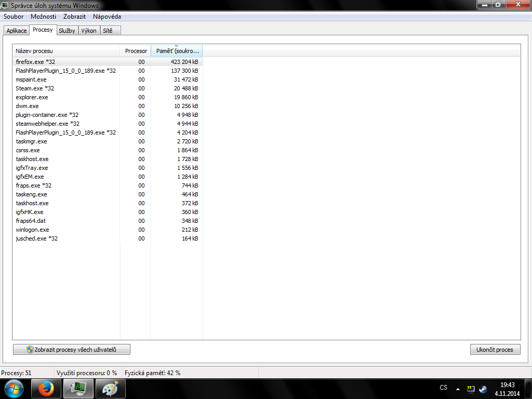Screen dimensions: 532x399
Task: Select the firefox.exe *32 process row
Action: tap(108, 62)
